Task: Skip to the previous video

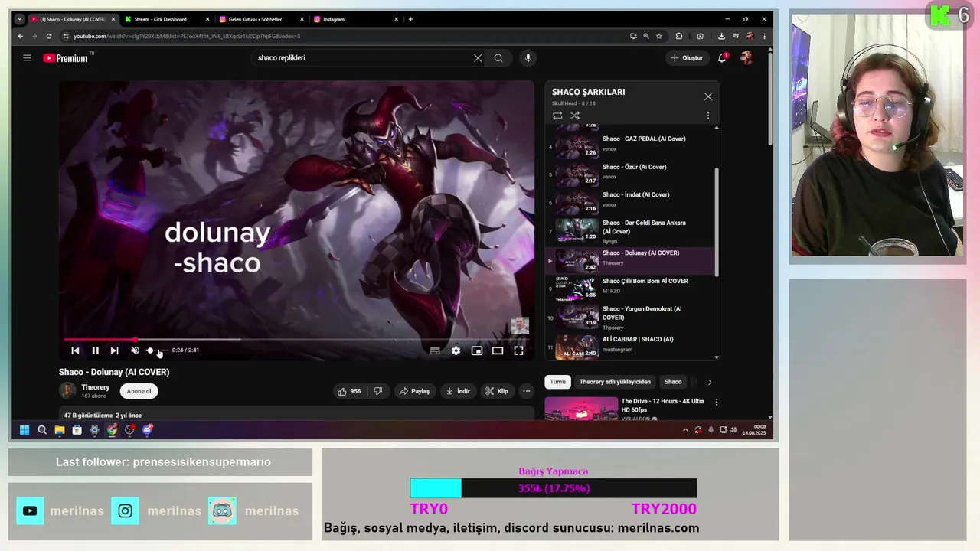Action: pos(75,350)
